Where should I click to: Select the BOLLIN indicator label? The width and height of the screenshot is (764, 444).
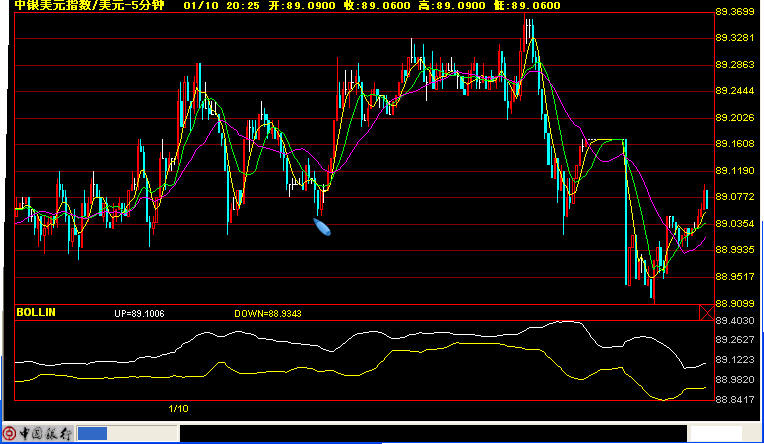point(36,312)
